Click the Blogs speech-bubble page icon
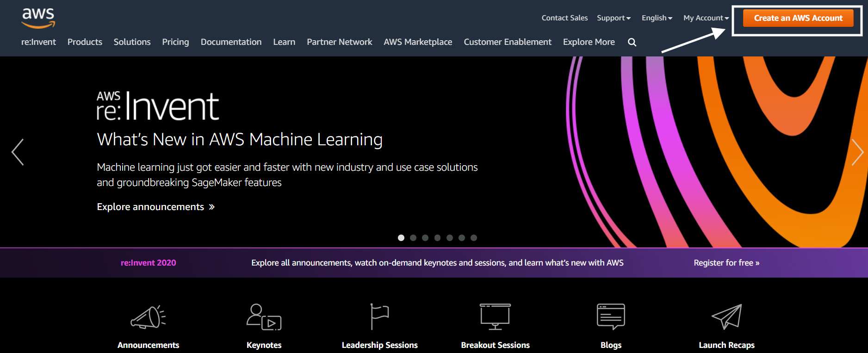This screenshot has width=868, height=353. click(611, 317)
